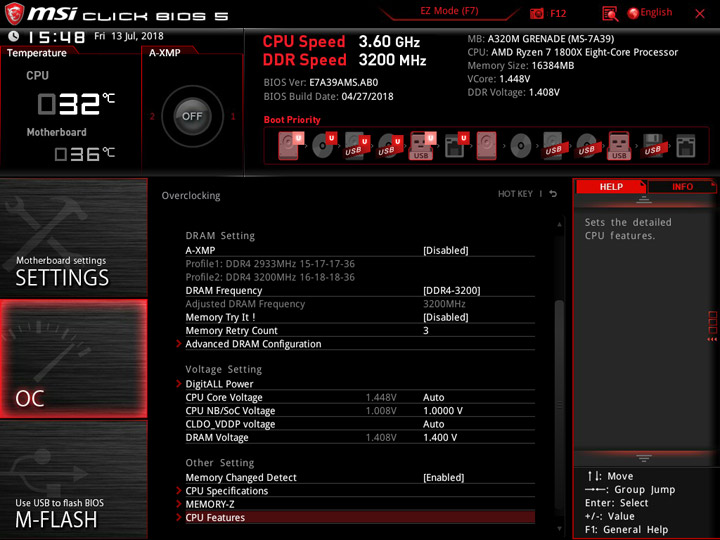The image size is (720, 540).
Task: Change A-XMP [Disabled] setting value
Action: click(445, 250)
